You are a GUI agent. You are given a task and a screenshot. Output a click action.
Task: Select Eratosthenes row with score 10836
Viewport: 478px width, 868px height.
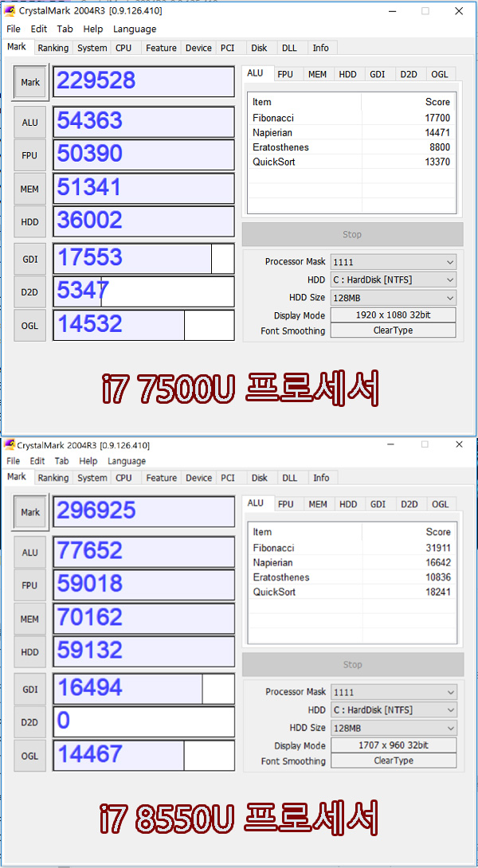[351, 577]
